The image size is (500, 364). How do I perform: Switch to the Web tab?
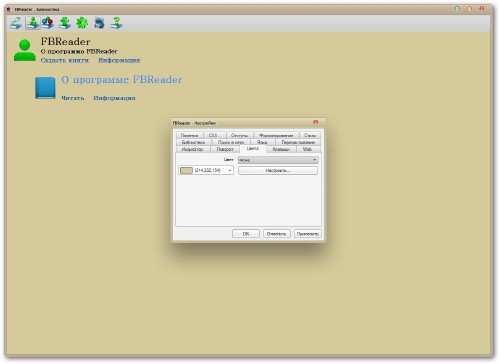pos(307,149)
